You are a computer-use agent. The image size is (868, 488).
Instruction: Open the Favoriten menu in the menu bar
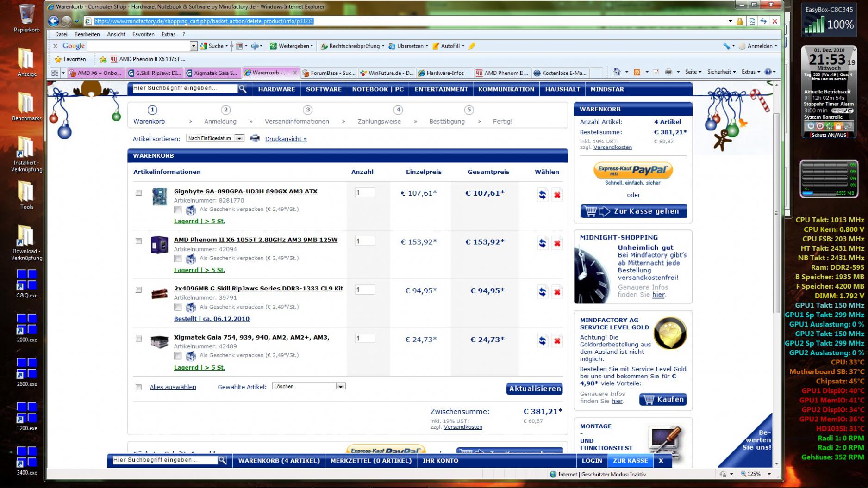(143, 34)
